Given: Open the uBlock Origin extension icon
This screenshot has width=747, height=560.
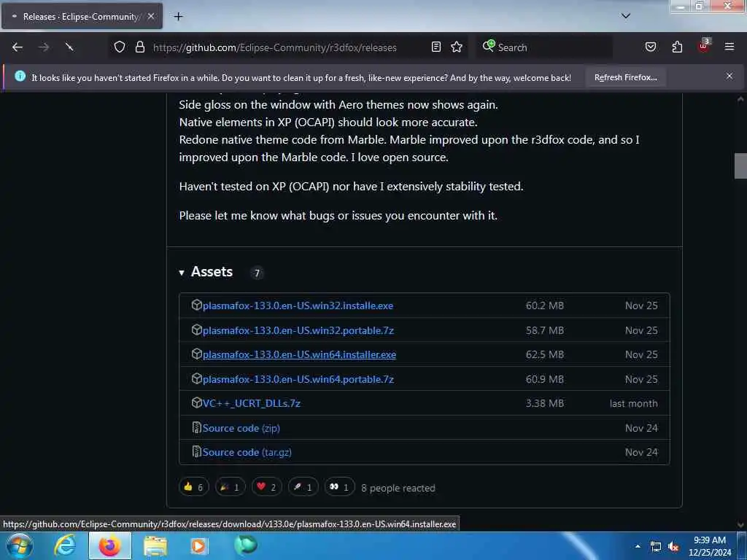Looking at the screenshot, I should 704,46.
